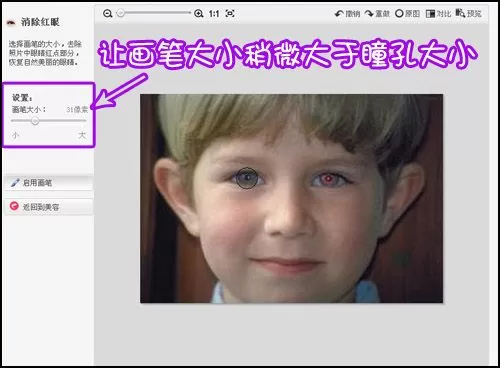Click the 消除红眼 panel title

click(40, 22)
